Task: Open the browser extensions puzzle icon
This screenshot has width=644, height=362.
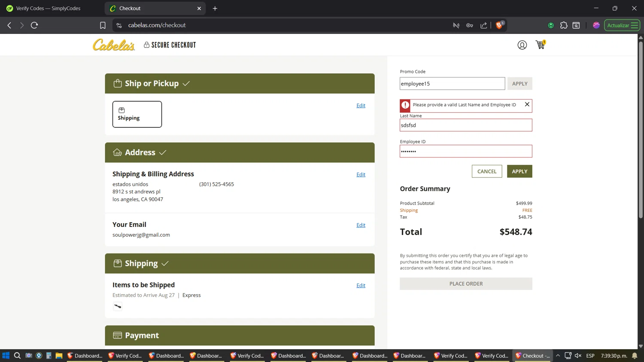Action: click(x=564, y=25)
